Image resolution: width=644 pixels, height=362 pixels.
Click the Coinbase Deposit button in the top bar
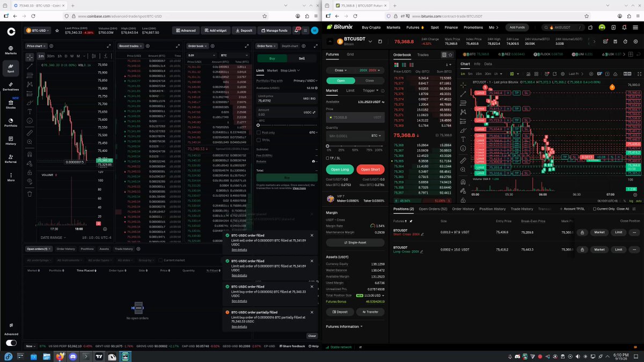coord(244,31)
